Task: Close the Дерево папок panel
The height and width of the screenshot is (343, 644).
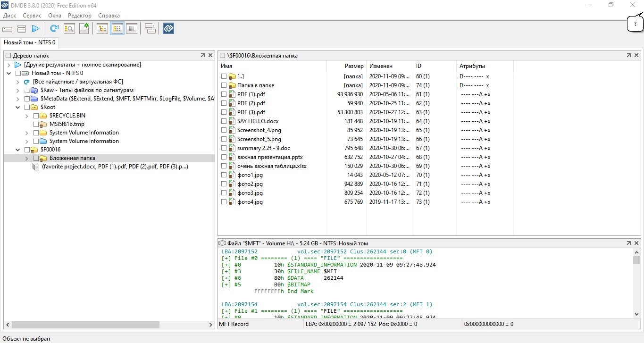Action: (x=210, y=56)
